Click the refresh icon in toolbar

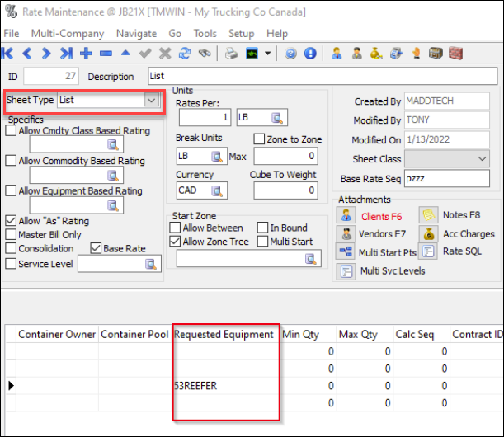[185, 54]
